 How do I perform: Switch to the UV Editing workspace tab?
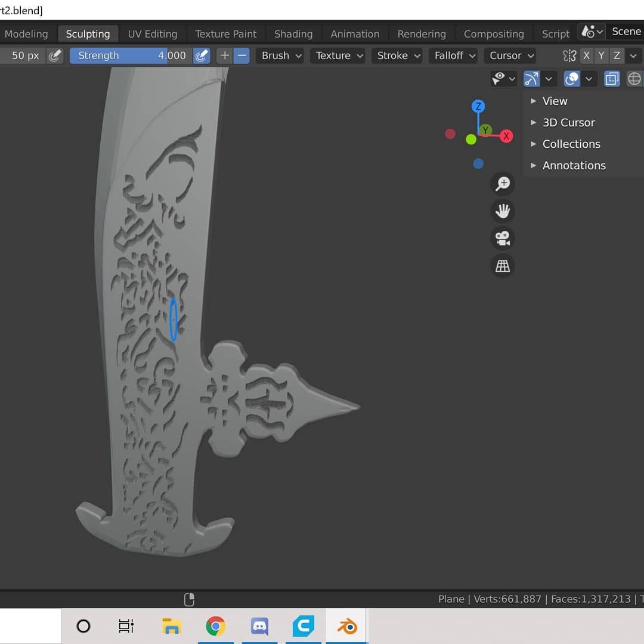(153, 33)
